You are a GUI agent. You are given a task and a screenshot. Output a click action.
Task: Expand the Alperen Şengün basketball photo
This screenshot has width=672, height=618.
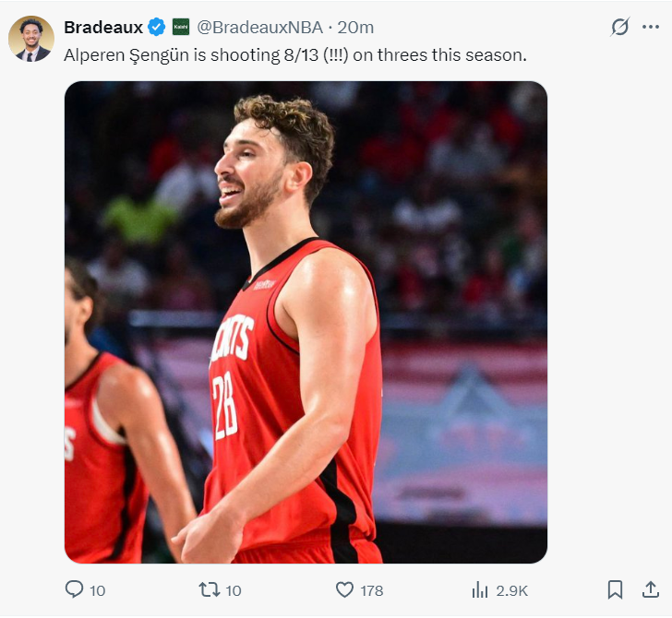pyautogui.click(x=306, y=322)
